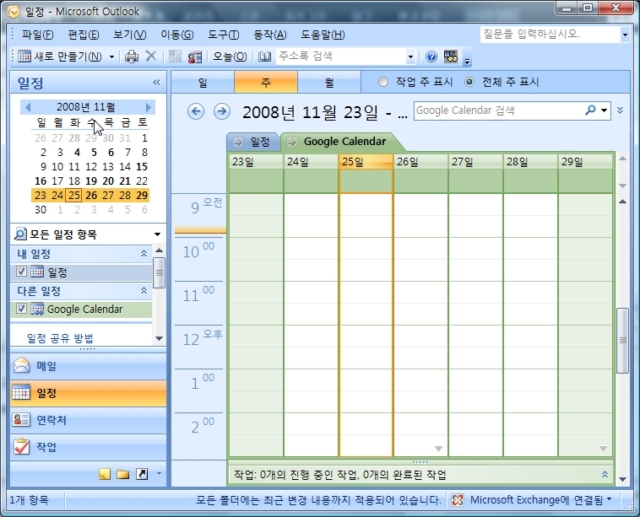
Task: Toggle the 일정 calendar checkbox
Action: point(21,271)
